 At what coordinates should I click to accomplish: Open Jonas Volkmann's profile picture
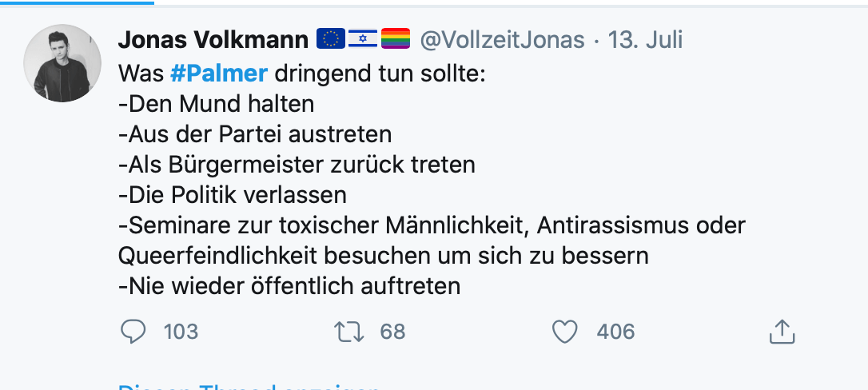(x=62, y=63)
